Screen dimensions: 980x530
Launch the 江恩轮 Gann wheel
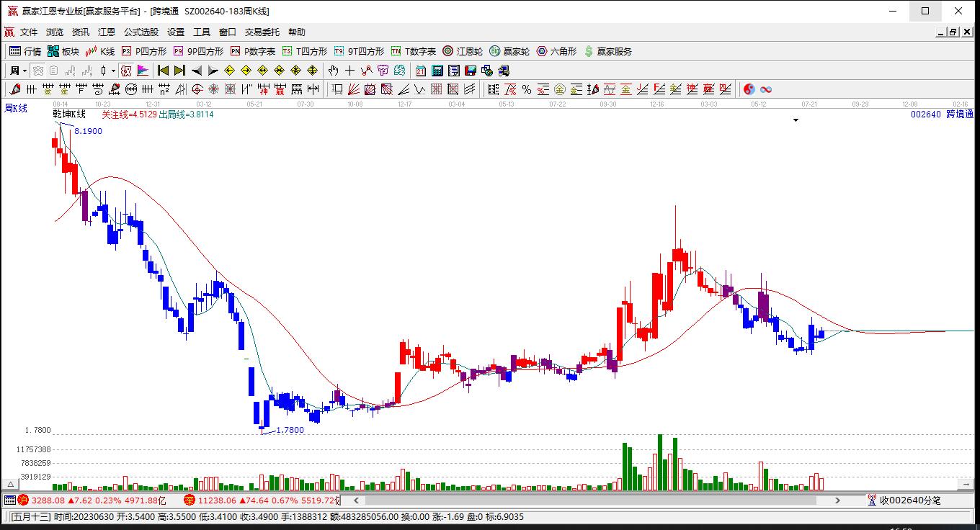[462, 51]
